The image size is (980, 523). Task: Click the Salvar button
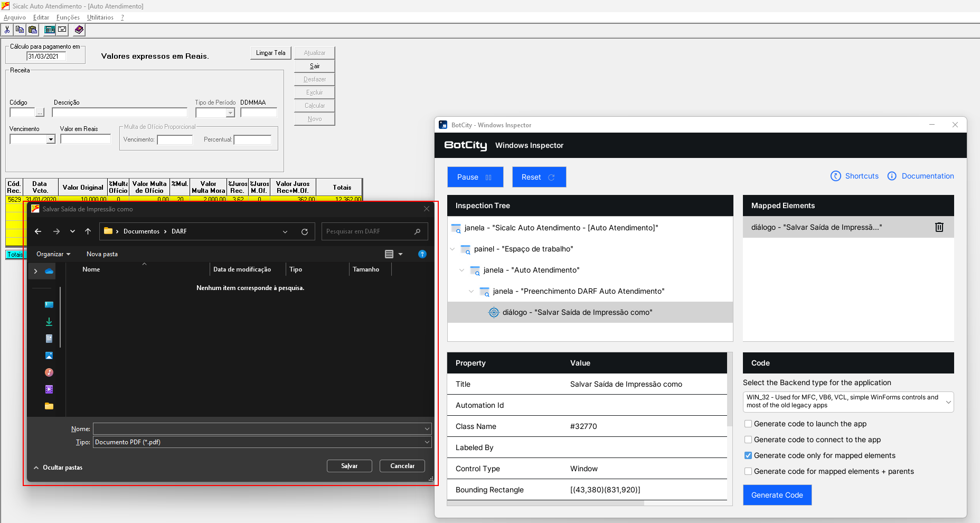[349, 466]
